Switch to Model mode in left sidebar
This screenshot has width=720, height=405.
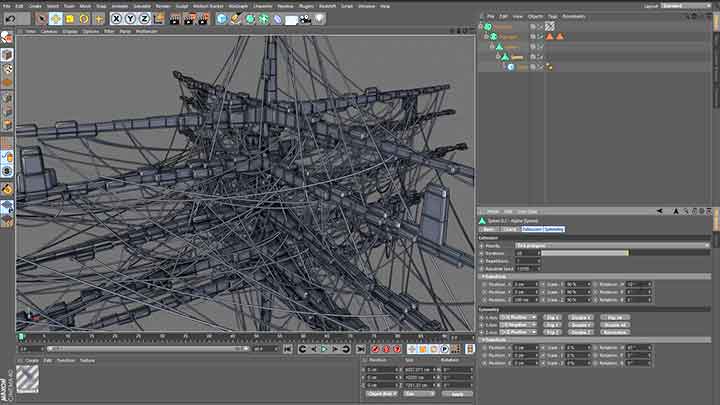(x=7, y=55)
